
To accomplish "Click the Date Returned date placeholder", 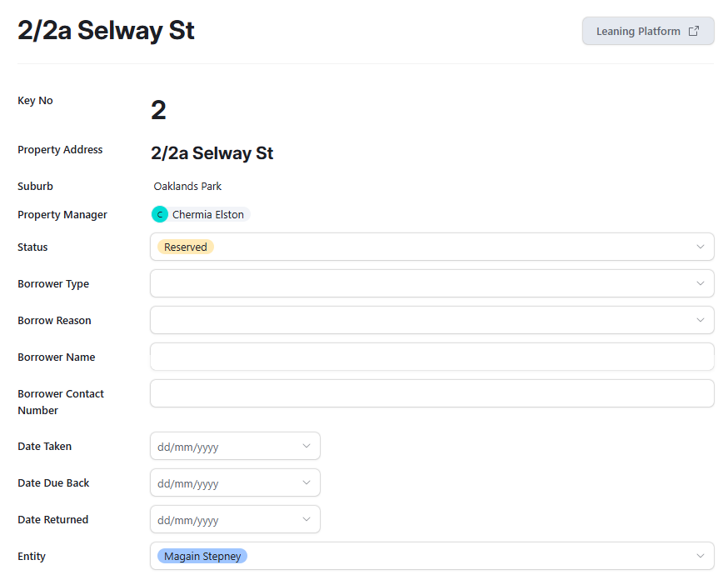I will [188, 521].
